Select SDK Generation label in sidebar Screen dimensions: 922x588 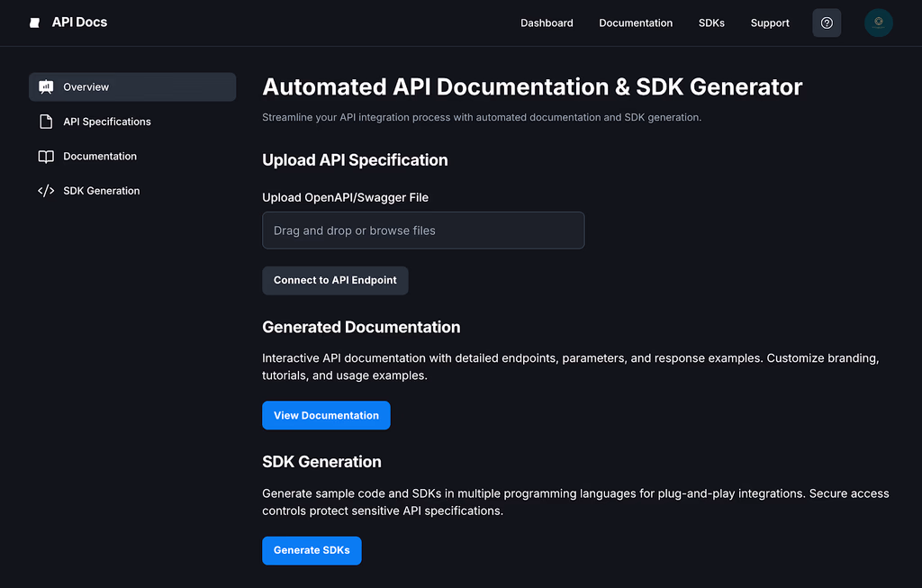(102, 191)
